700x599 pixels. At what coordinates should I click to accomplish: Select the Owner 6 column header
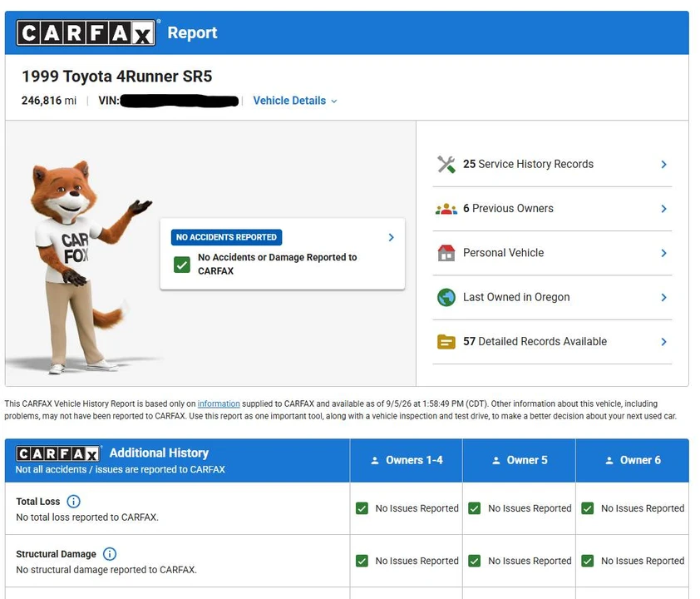click(632, 460)
